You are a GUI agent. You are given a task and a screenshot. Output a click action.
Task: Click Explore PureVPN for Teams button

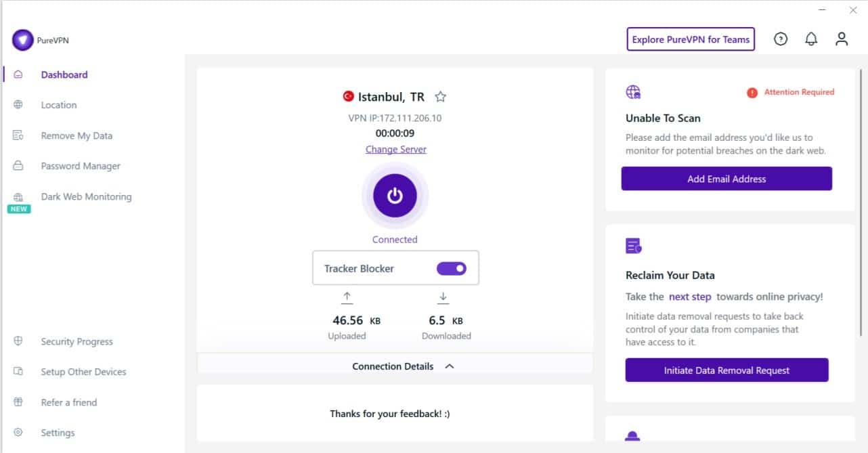click(x=691, y=39)
